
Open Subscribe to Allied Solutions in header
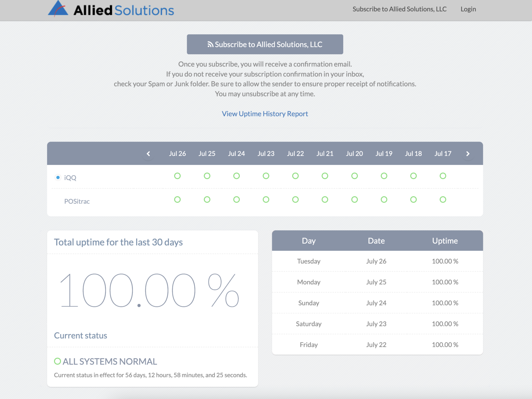click(x=399, y=9)
